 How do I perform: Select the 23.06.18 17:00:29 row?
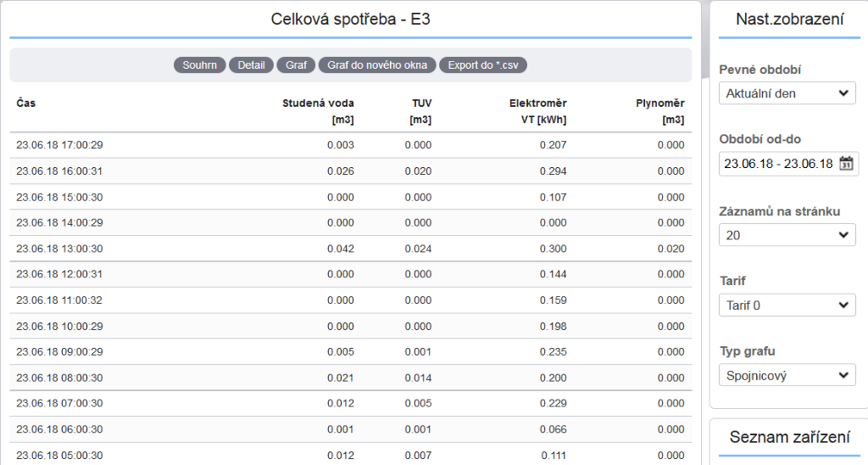point(350,145)
